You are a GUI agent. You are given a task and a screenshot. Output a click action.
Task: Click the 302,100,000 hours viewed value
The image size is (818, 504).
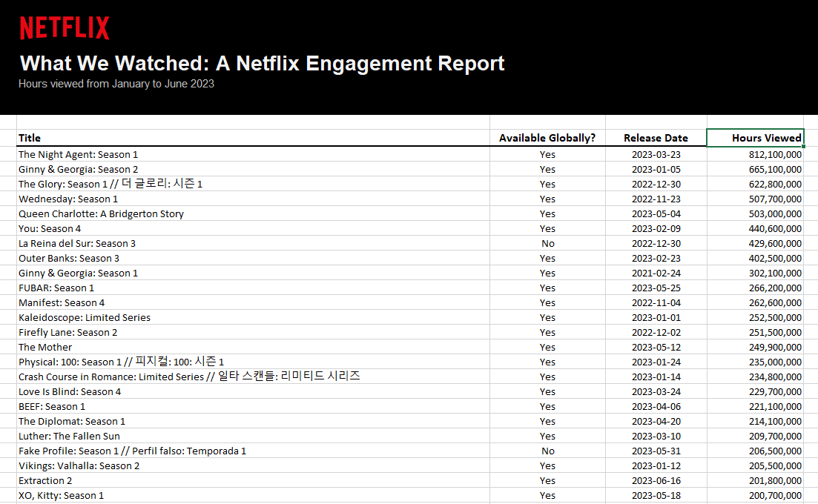pos(775,273)
